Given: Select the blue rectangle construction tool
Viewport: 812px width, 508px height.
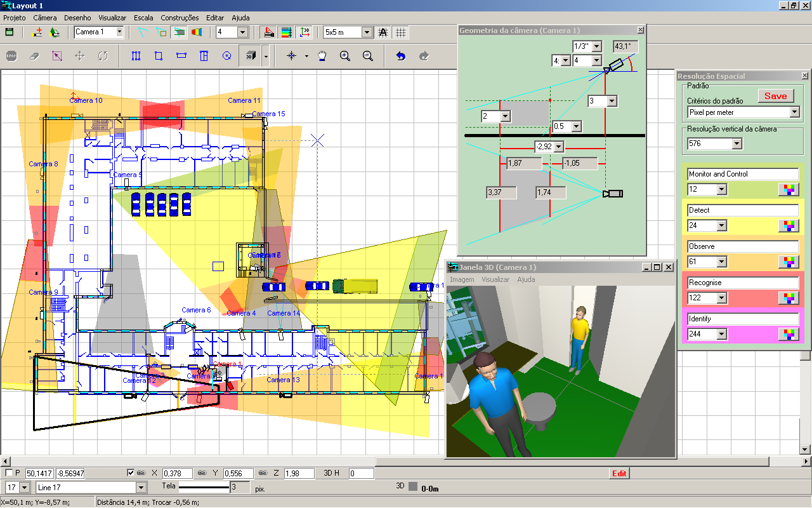Looking at the screenshot, I should tap(159, 56).
